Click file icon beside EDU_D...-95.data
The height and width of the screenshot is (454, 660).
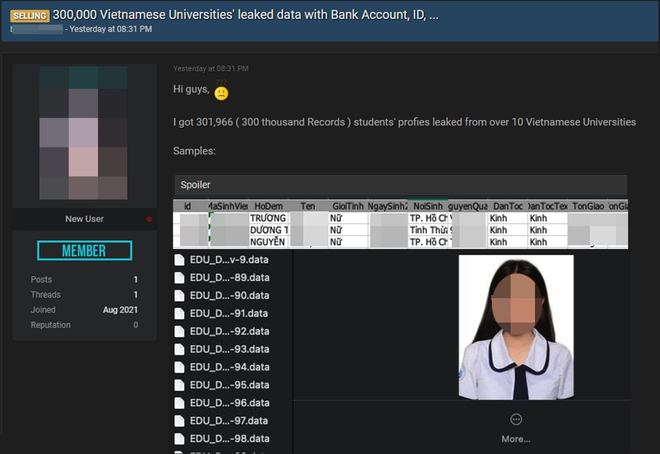181,385
